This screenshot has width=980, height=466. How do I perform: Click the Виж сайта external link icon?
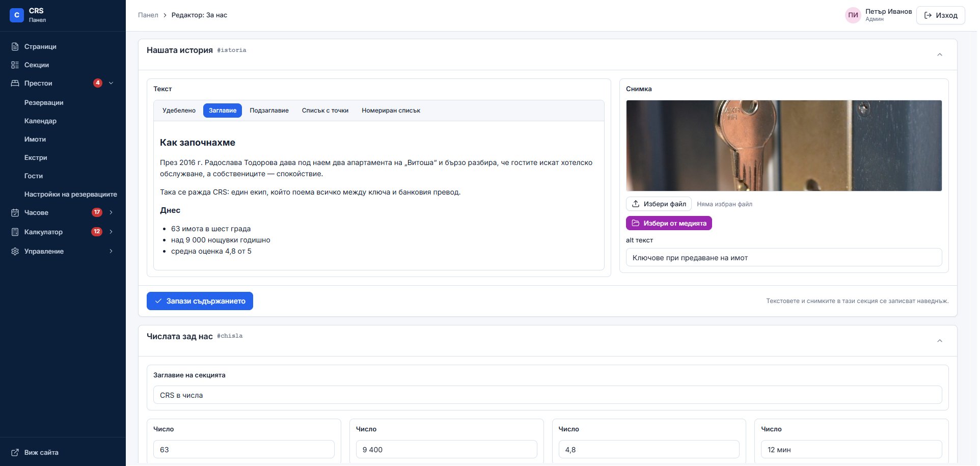(15, 452)
